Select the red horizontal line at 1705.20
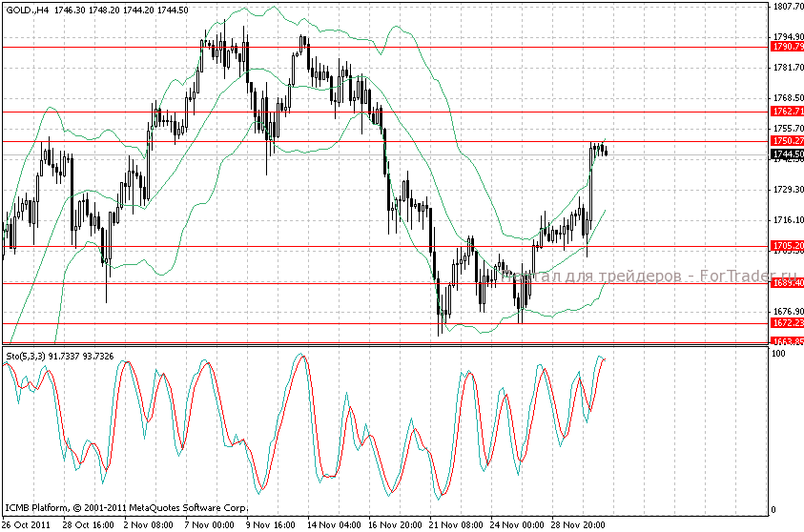Image resolution: width=804 pixels, height=532 pixels. coord(384,247)
